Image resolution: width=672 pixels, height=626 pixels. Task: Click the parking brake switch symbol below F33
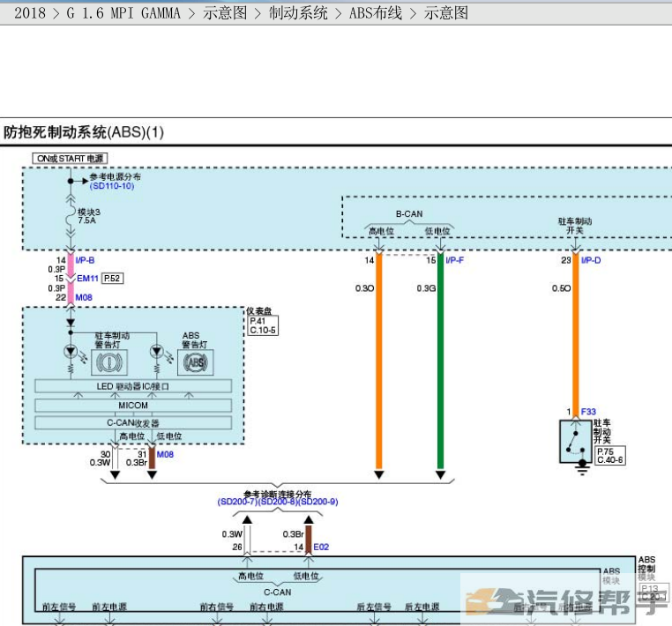point(576,442)
